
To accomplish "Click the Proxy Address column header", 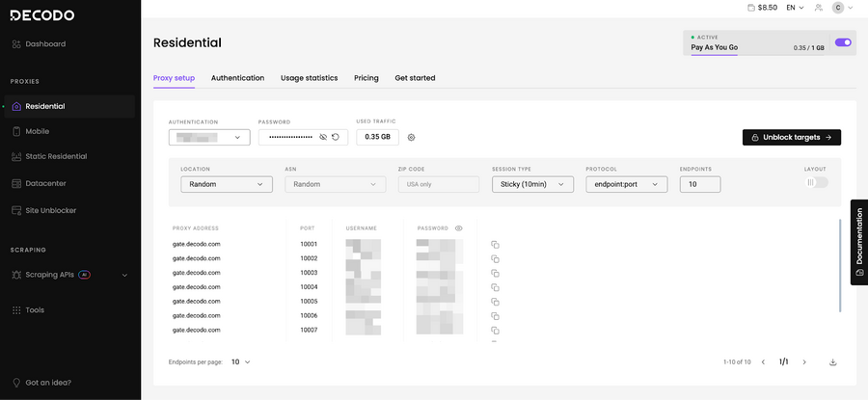I will click(x=196, y=227).
